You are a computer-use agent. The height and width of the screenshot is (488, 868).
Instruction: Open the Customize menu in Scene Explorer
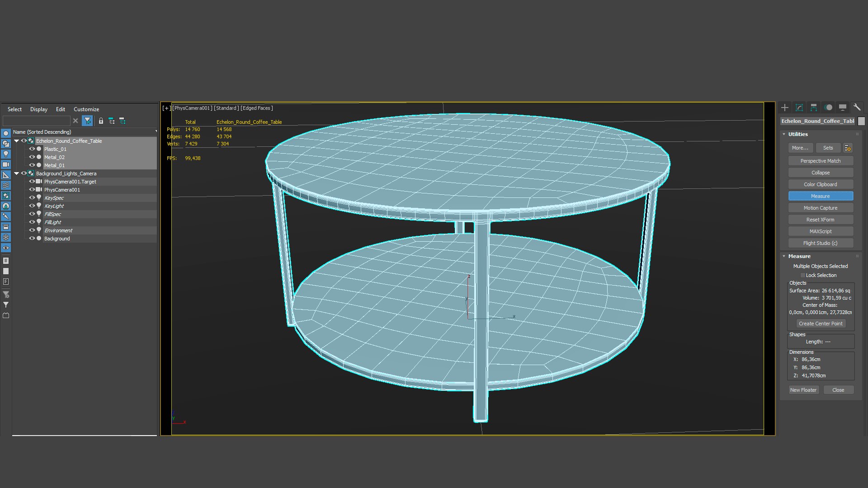tap(86, 109)
